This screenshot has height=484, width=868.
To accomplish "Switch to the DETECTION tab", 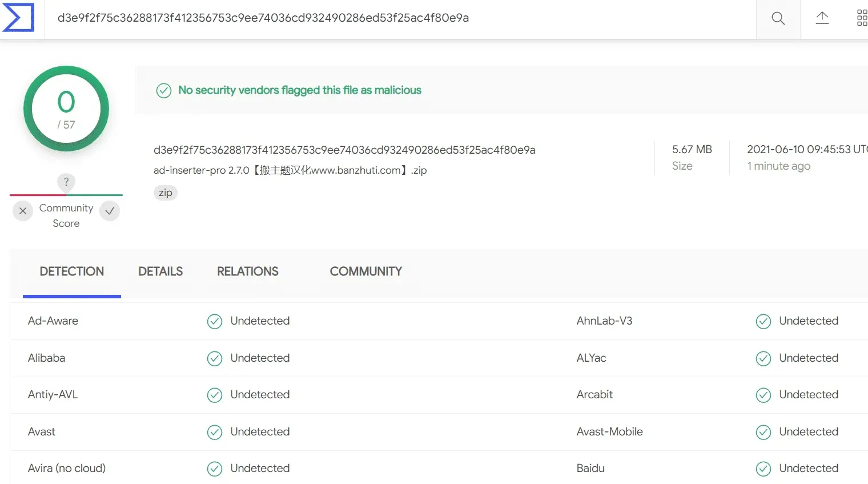I will [x=72, y=271].
